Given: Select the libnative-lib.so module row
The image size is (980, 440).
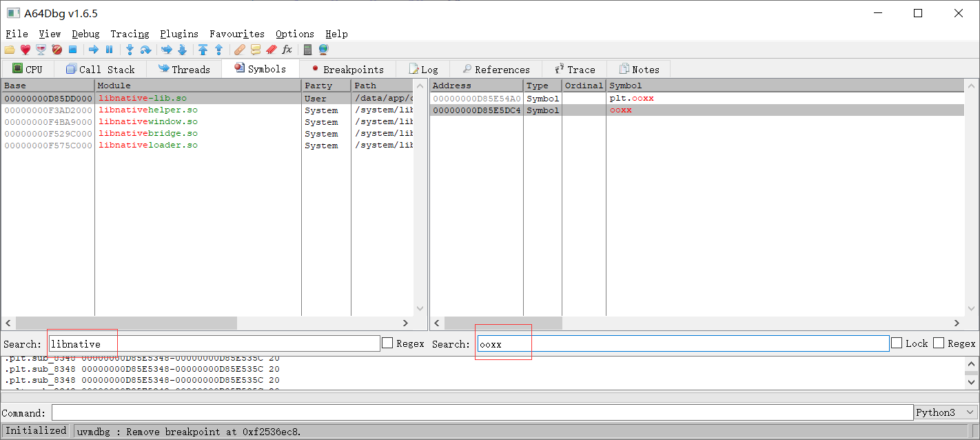Looking at the screenshot, I should click(207, 98).
